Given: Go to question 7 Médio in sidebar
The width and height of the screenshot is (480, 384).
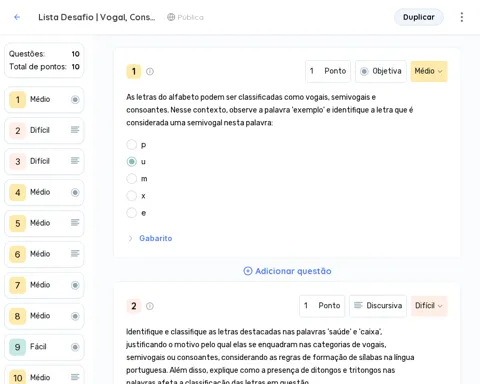Looking at the screenshot, I should click(x=44, y=285).
